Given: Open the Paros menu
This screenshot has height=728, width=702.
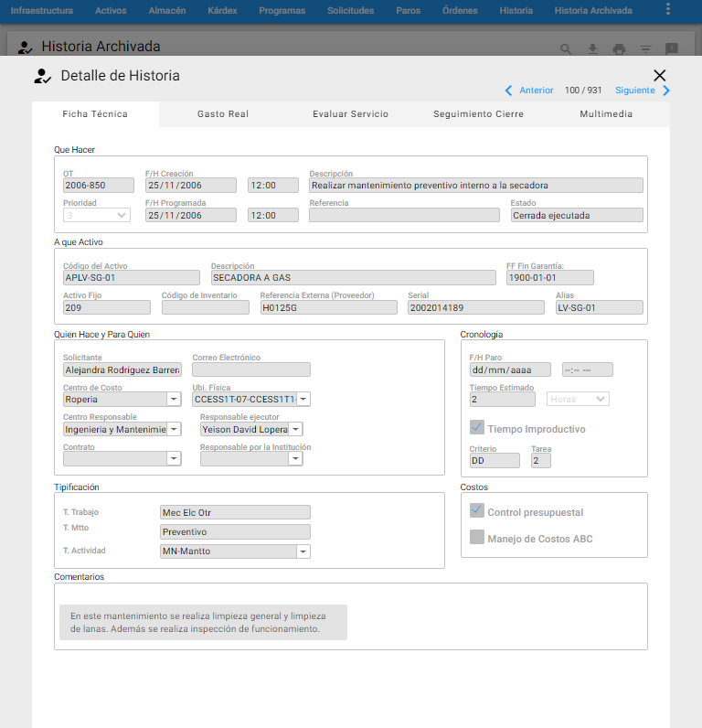Looking at the screenshot, I should (x=408, y=11).
